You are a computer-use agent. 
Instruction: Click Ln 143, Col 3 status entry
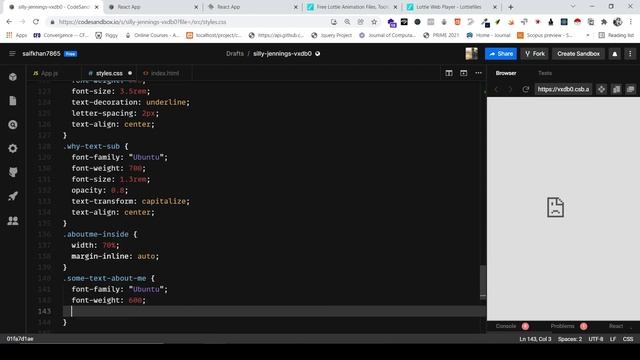pos(535,339)
